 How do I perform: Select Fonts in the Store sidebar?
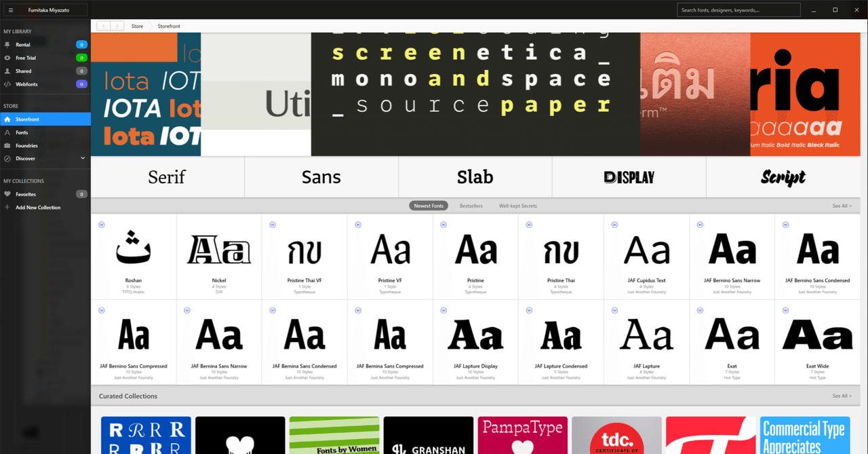click(26, 132)
